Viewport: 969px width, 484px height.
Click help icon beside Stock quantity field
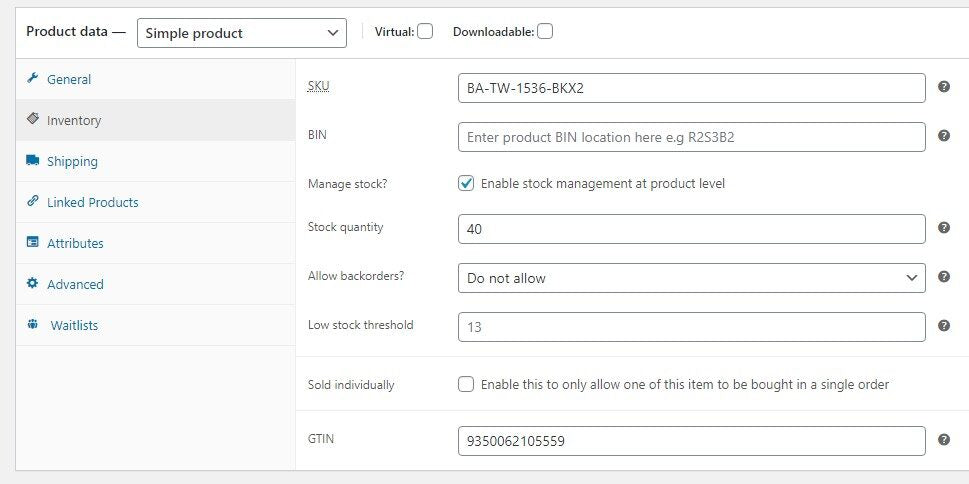944,228
